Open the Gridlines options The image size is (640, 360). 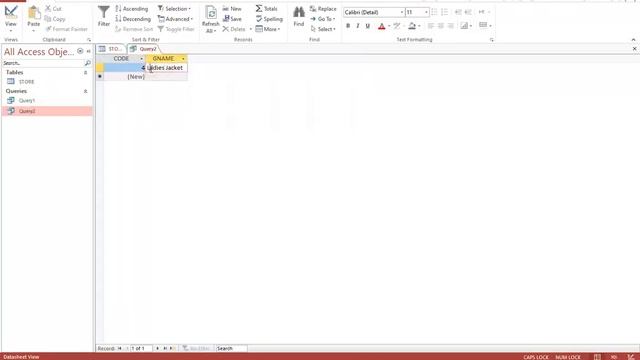466,26
